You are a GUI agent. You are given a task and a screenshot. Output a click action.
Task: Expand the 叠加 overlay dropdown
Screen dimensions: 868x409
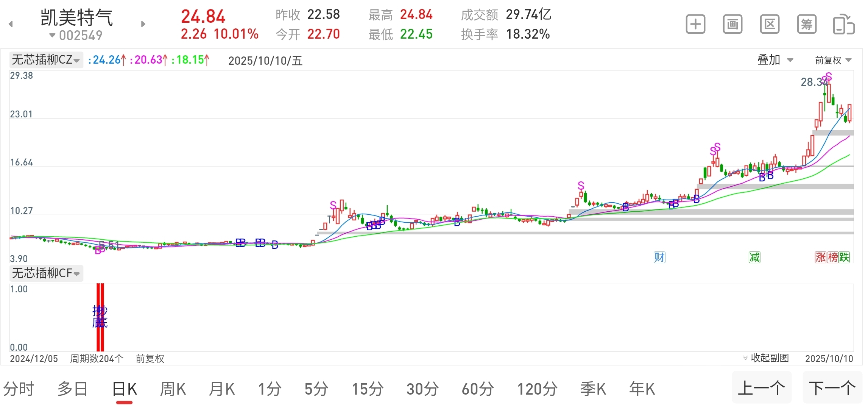coord(774,60)
